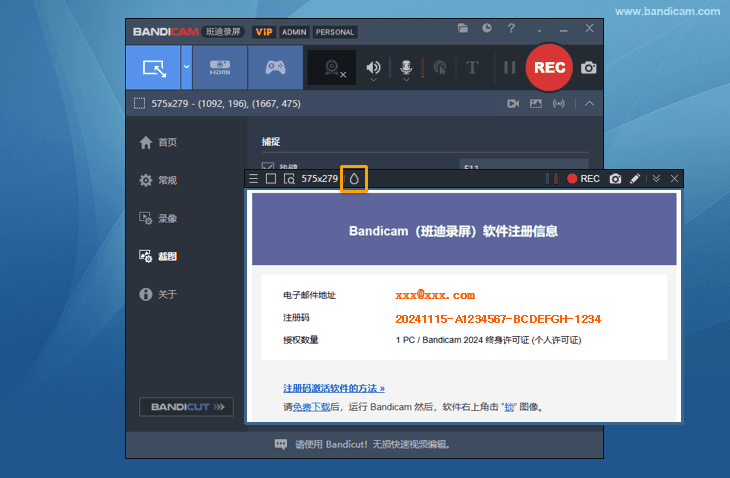Image resolution: width=730 pixels, height=478 pixels.
Task: Switch to game recording mode
Action: [275, 67]
